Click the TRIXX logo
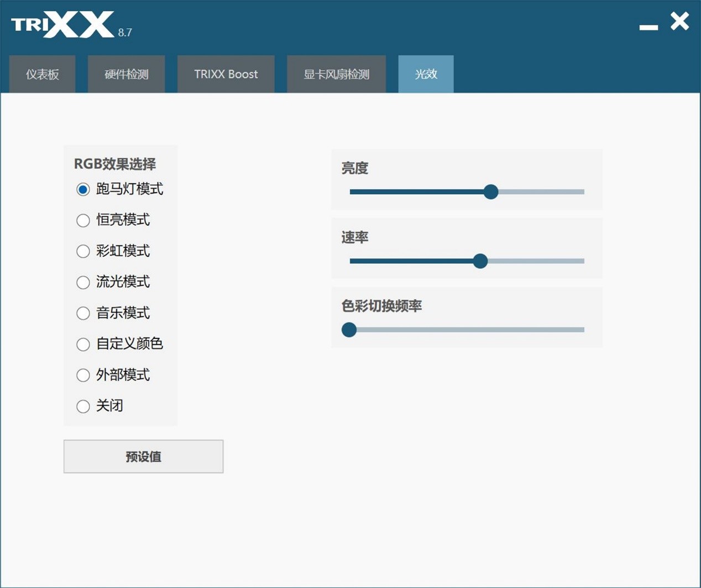This screenshot has height=588, width=701. pos(62,25)
